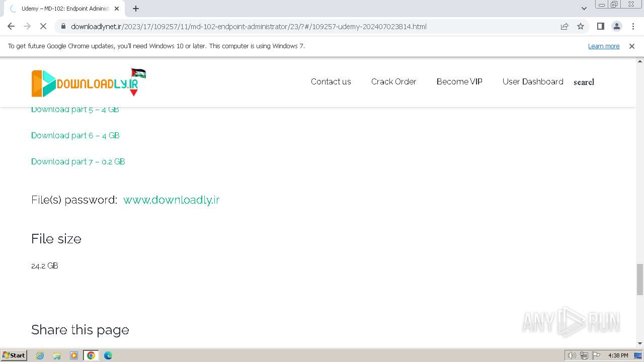Click the 4:38 PM system clock
This screenshot has width=644, height=362.
(x=618, y=355)
